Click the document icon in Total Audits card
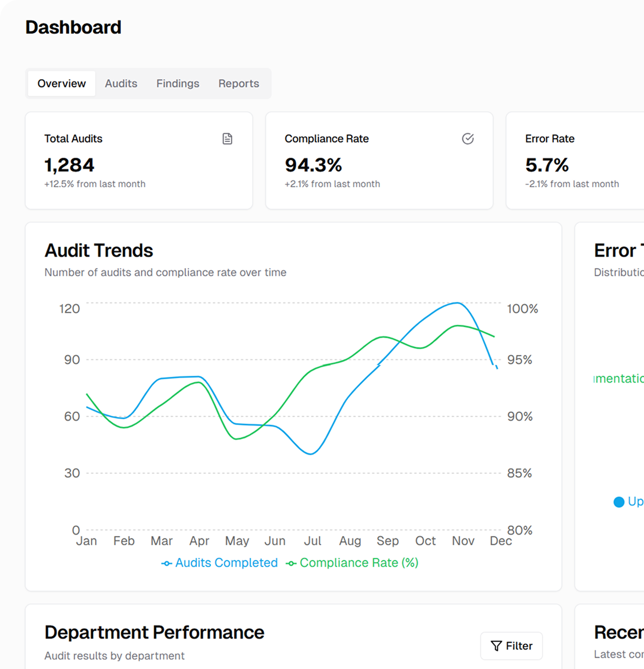The image size is (644, 669). pyautogui.click(x=227, y=139)
